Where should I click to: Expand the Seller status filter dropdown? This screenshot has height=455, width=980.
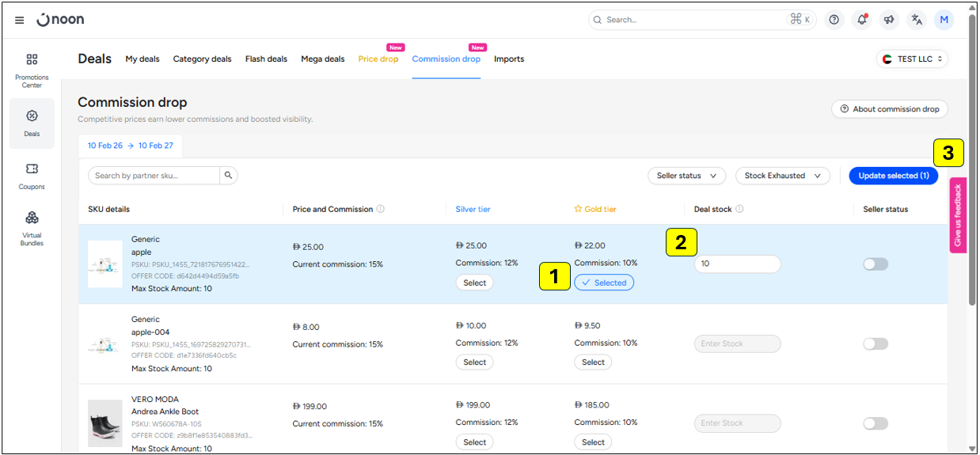[687, 176]
